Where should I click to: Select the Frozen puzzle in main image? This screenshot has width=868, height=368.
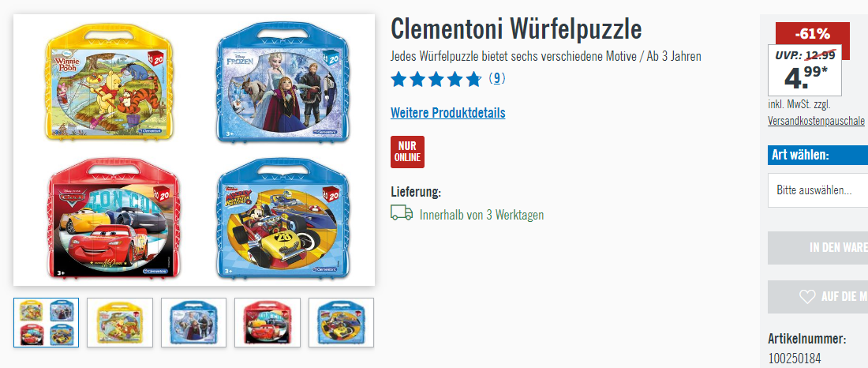coord(282,81)
